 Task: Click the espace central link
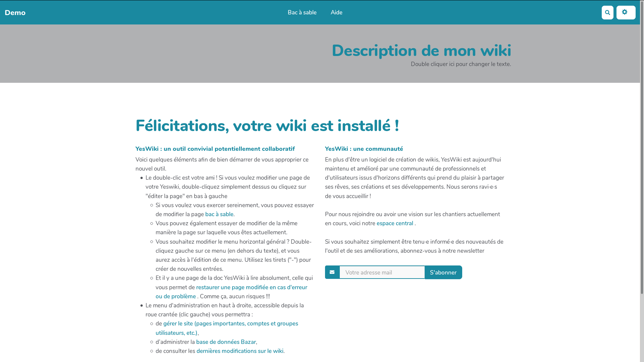[395, 223]
